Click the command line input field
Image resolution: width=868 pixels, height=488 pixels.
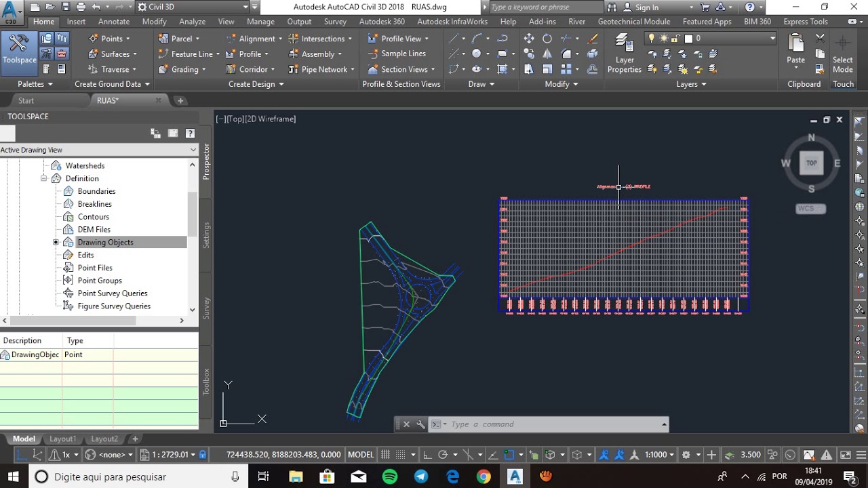click(555, 424)
